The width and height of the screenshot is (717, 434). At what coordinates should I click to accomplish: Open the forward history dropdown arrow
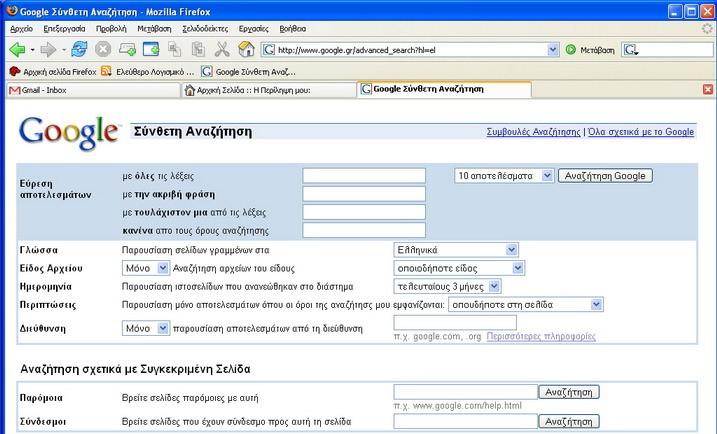(64, 49)
